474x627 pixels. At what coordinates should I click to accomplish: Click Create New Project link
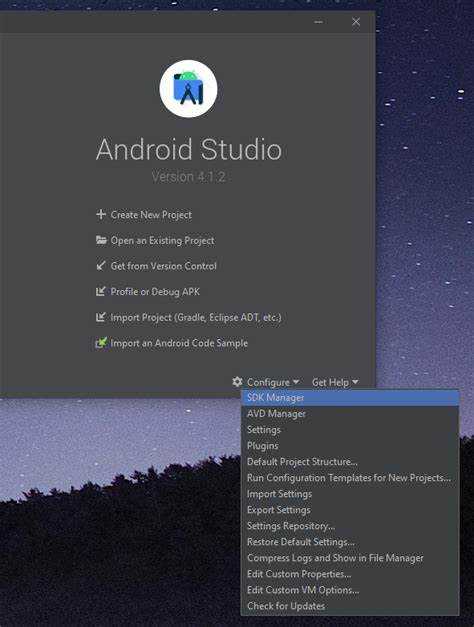pos(151,215)
